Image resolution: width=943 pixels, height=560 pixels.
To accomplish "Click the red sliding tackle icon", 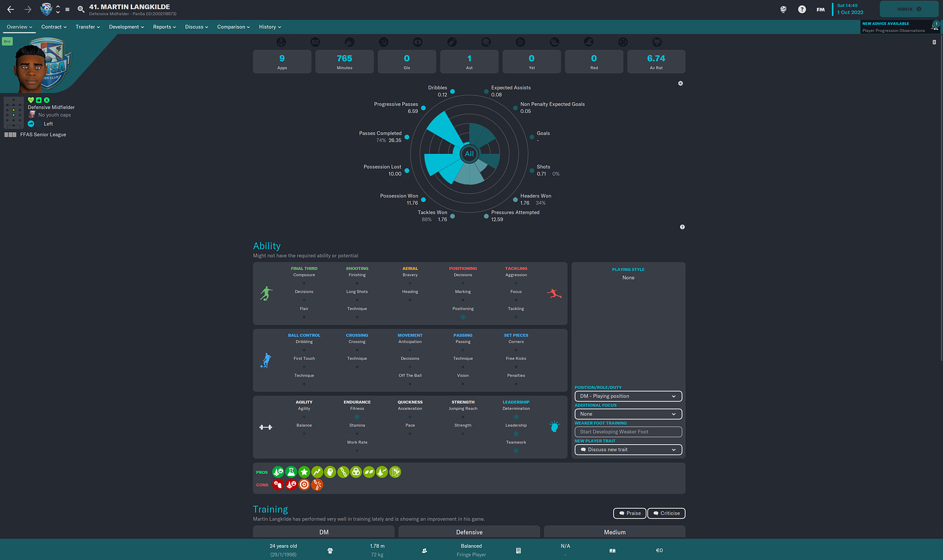I will click(554, 293).
